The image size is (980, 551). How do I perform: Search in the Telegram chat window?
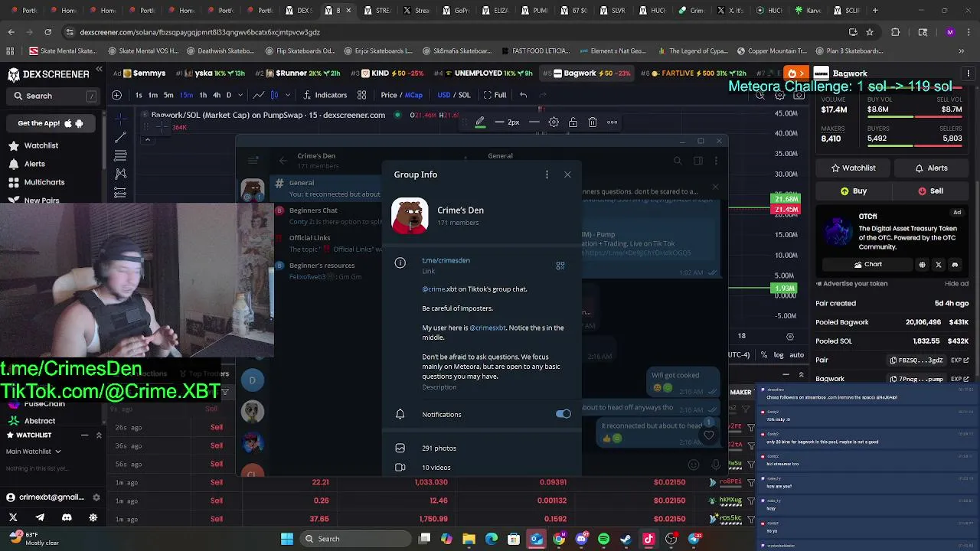[678, 161]
